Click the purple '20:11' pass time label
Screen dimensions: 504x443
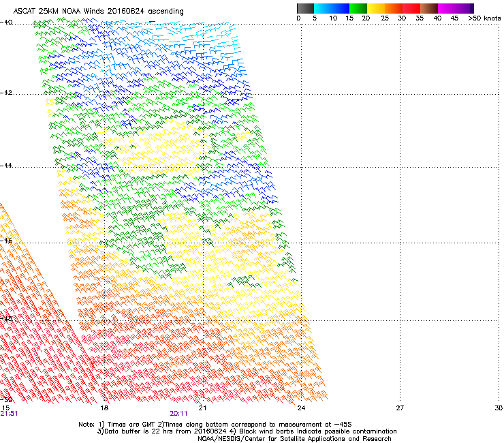tap(178, 414)
